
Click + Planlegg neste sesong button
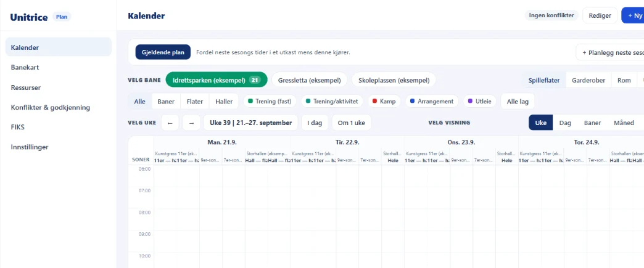pyautogui.click(x=610, y=52)
